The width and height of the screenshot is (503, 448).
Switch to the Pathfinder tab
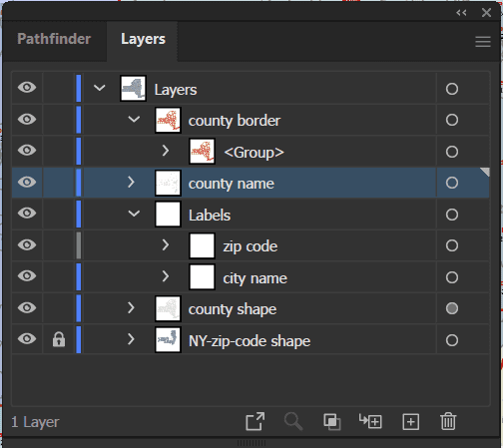[54, 39]
